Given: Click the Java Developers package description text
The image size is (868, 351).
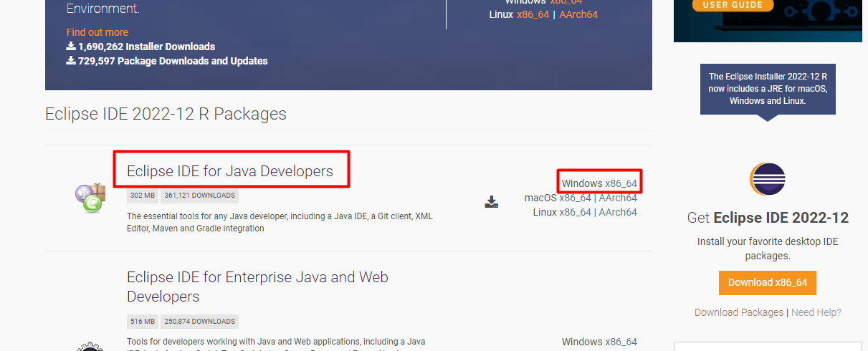Looking at the screenshot, I should [x=280, y=222].
